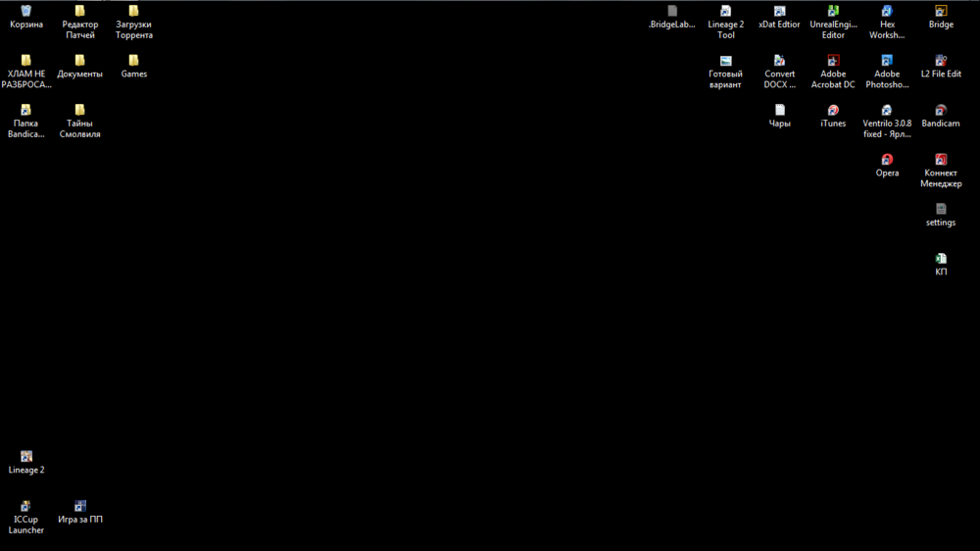Select the Hex Workshop shortcut
The height and width of the screenshot is (551, 980).
coord(887,12)
